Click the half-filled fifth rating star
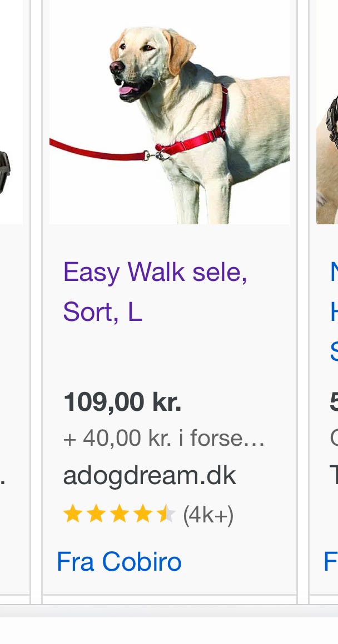338x644 pixels. (x=167, y=514)
